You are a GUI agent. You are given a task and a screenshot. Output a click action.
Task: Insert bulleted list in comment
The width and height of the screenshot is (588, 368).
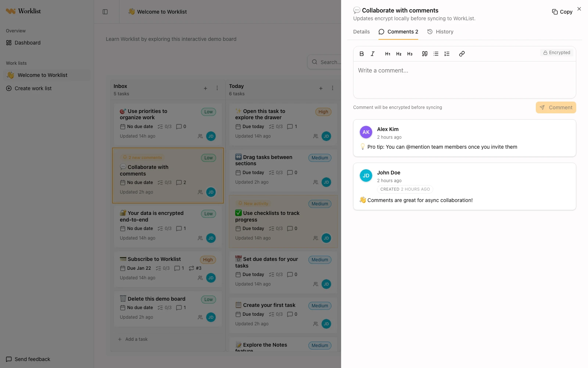click(x=436, y=54)
